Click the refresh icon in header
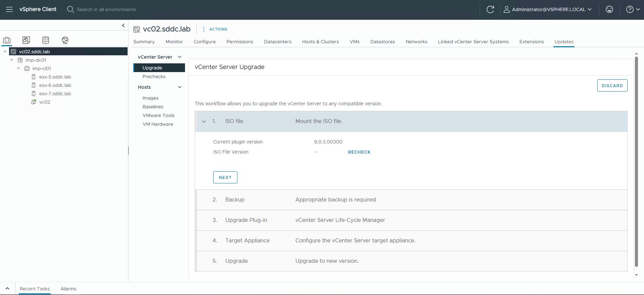Viewport: 644px width, 295px height. pyautogui.click(x=490, y=9)
